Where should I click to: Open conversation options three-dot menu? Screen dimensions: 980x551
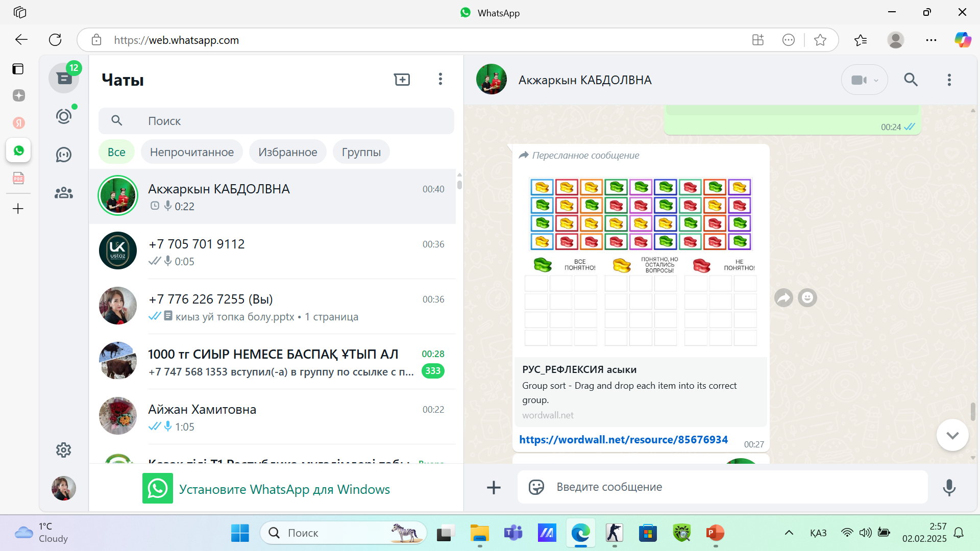tap(949, 80)
